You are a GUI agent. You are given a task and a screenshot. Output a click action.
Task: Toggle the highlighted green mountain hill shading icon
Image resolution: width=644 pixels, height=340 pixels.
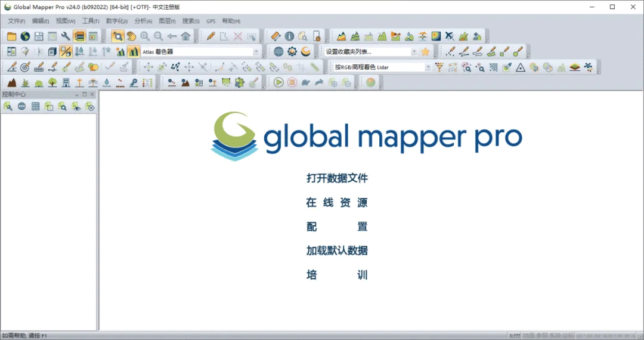(134, 52)
